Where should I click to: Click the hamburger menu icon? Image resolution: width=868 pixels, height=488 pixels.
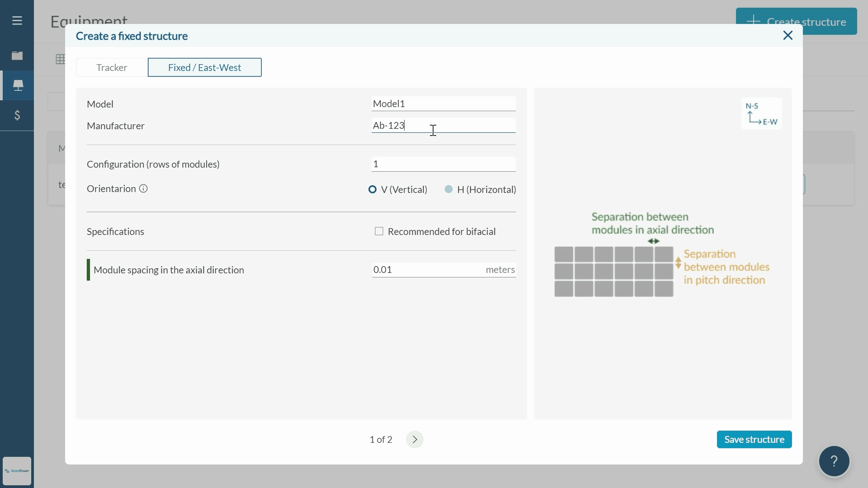(x=17, y=20)
